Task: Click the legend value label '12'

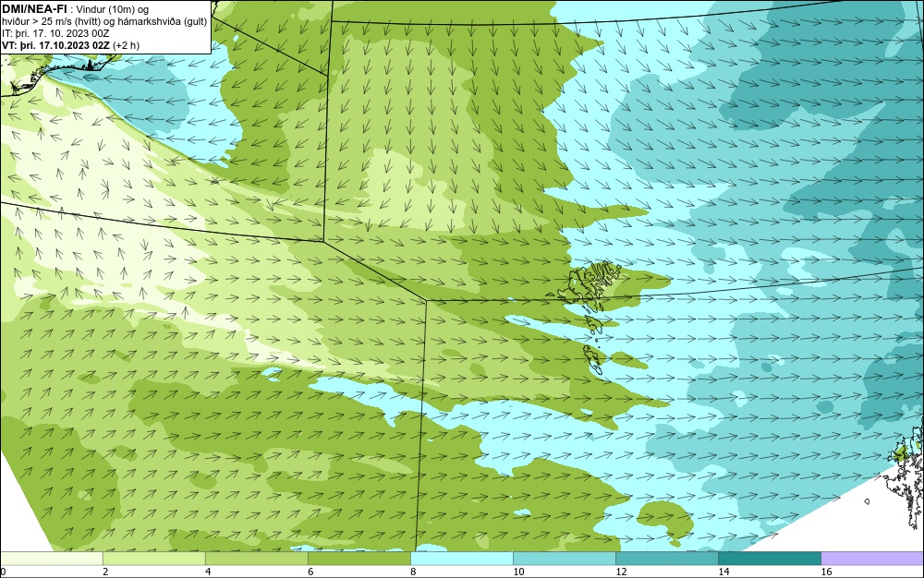Action: (621, 572)
